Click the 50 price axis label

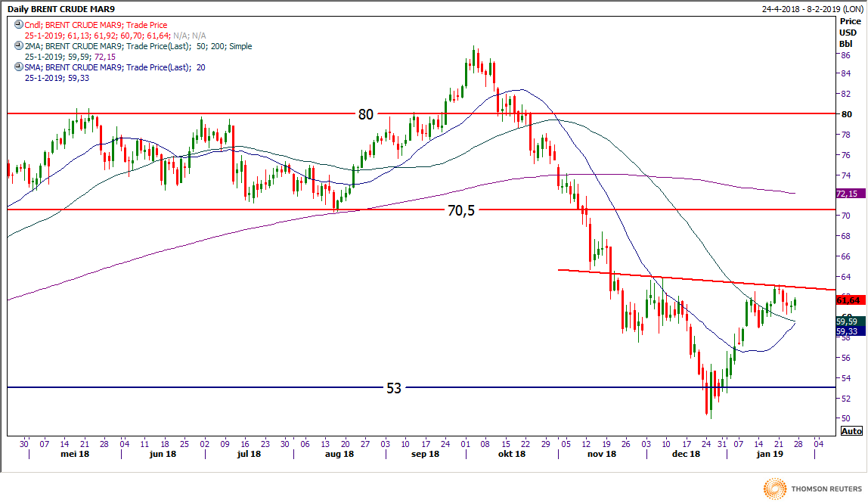point(846,418)
